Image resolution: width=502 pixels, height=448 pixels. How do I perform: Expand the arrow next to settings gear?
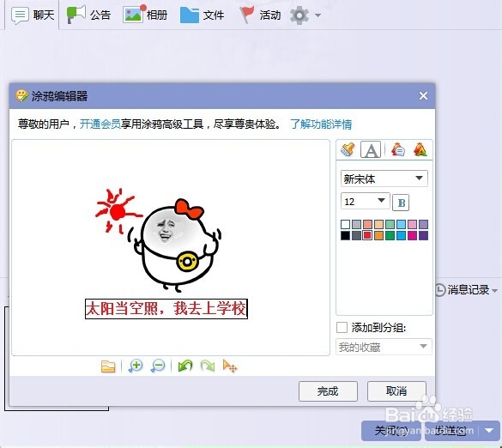click(318, 15)
